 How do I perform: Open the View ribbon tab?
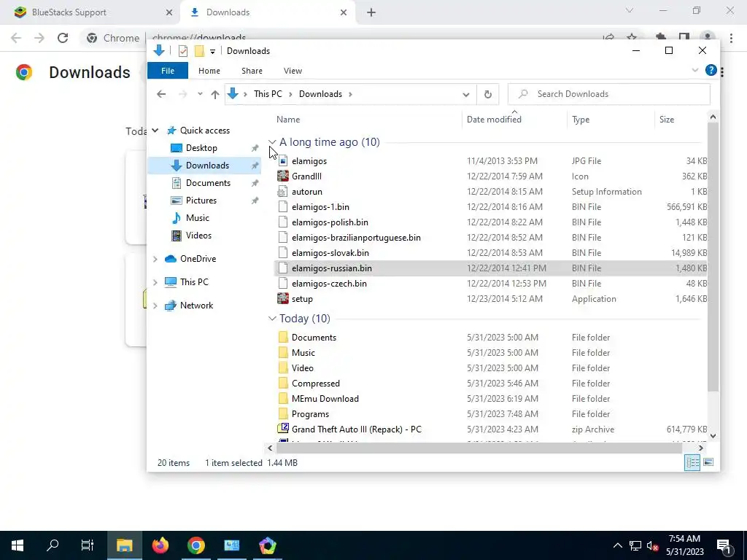293,71
